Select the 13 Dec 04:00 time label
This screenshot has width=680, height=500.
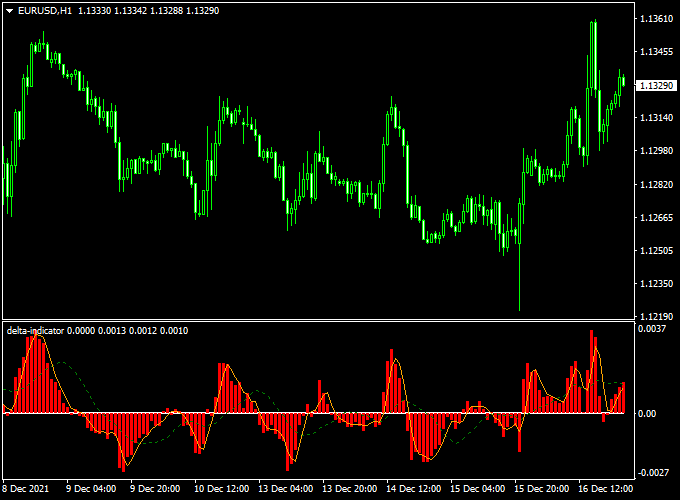point(285,489)
